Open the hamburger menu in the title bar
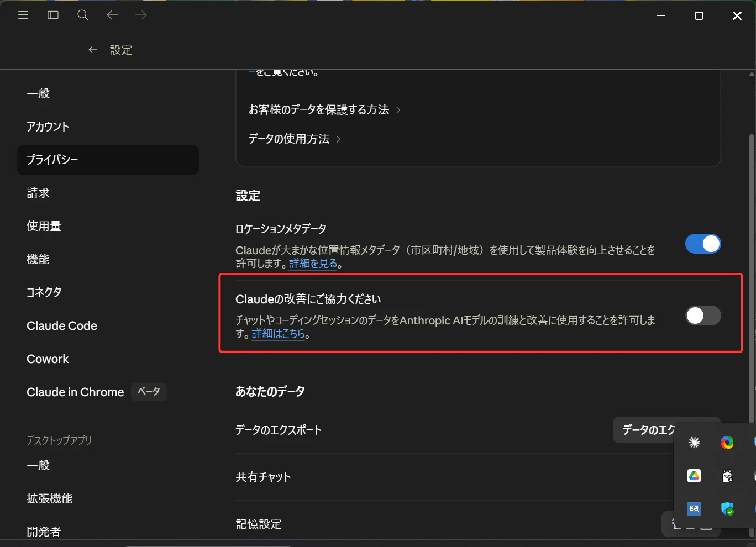The width and height of the screenshot is (756, 547). [x=23, y=15]
